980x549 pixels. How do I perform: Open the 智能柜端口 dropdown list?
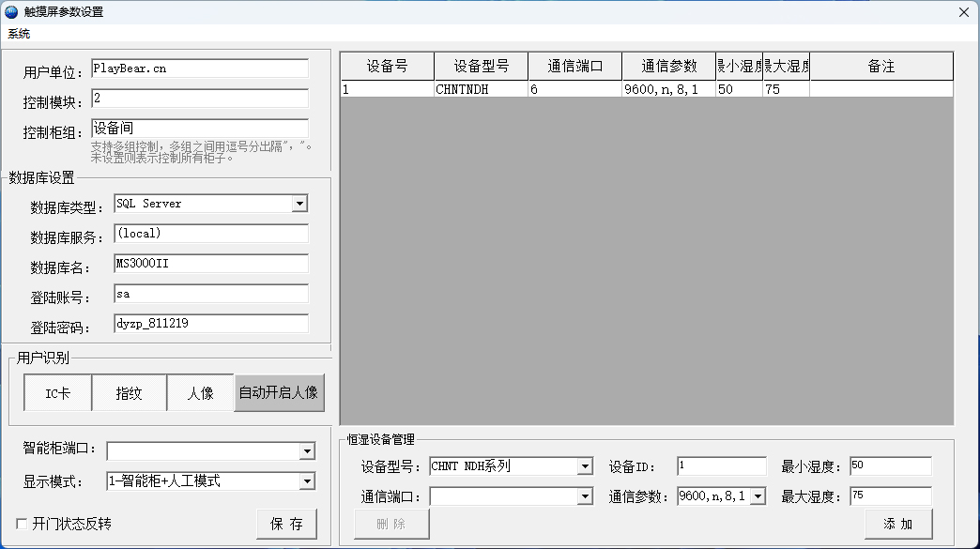[307, 451]
